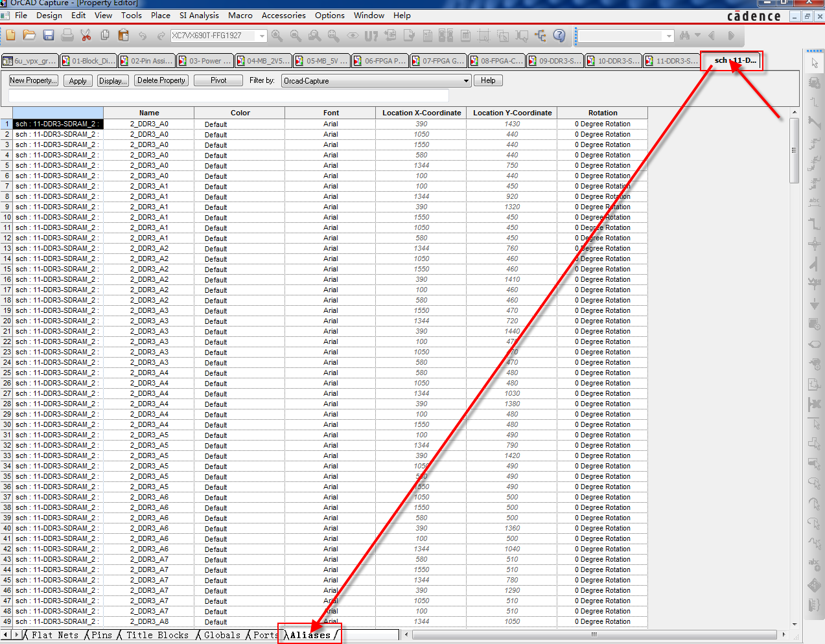The width and height of the screenshot is (825, 644).
Task: Click the find Next right arrow icon
Action: click(x=730, y=36)
